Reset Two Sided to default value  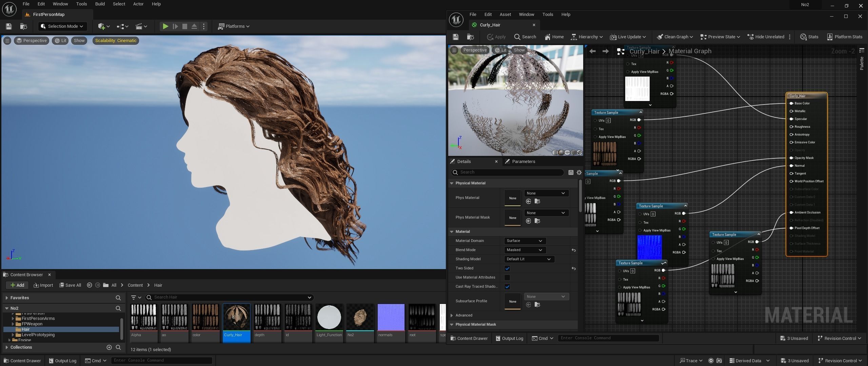(574, 268)
